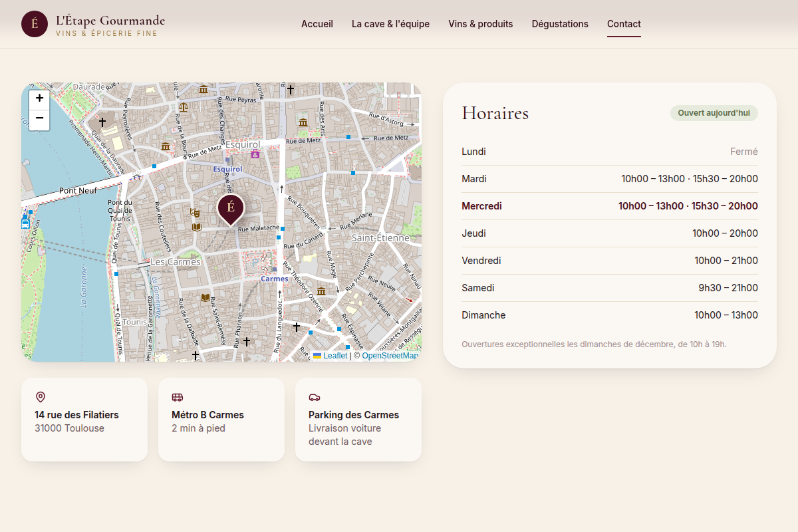Open the Vins & produits page
This screenshot has height=532, width=798.
(x=481, y=24)
